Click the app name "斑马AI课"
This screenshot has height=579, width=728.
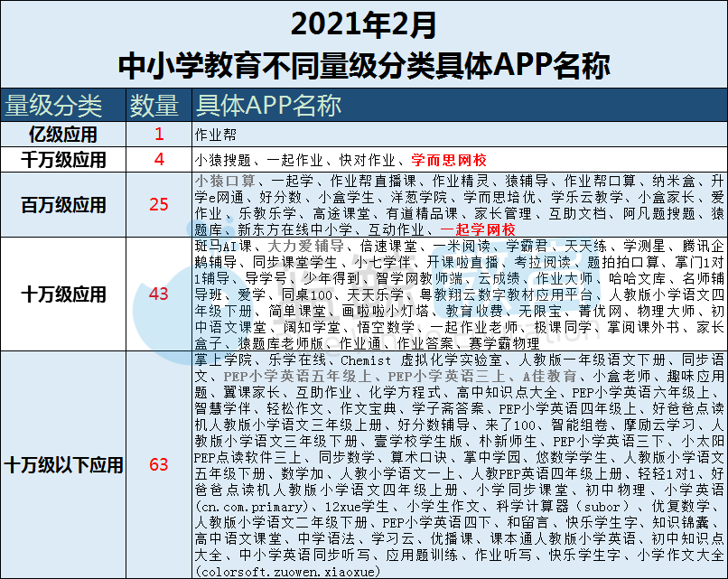pyautogui.click(x=223, y=246)
